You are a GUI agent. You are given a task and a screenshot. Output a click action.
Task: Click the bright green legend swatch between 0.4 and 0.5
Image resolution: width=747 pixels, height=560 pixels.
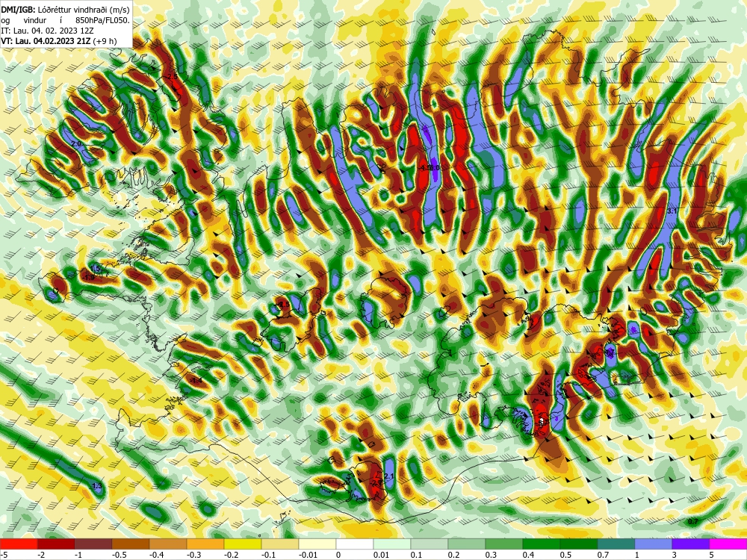click(541, 544)
